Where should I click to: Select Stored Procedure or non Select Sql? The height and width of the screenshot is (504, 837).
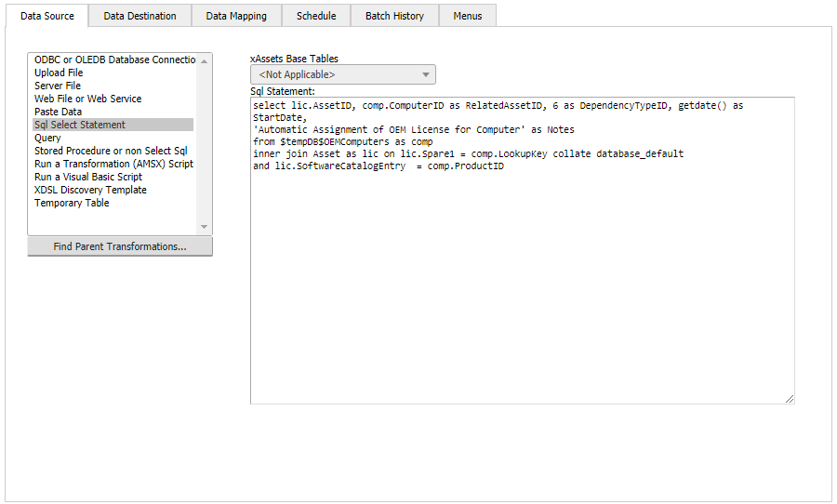pyautogui.click(x=113, y=151)
